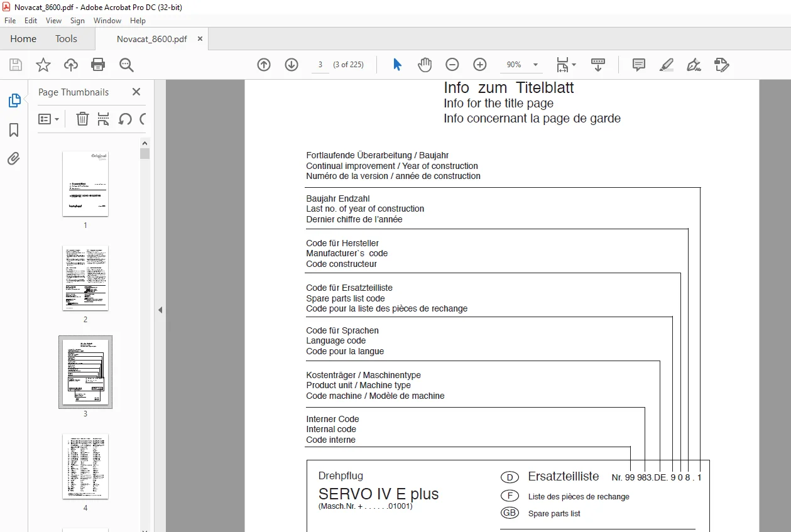Rotate page clockwise
The image size is (791, 532).
click(143, 119)
